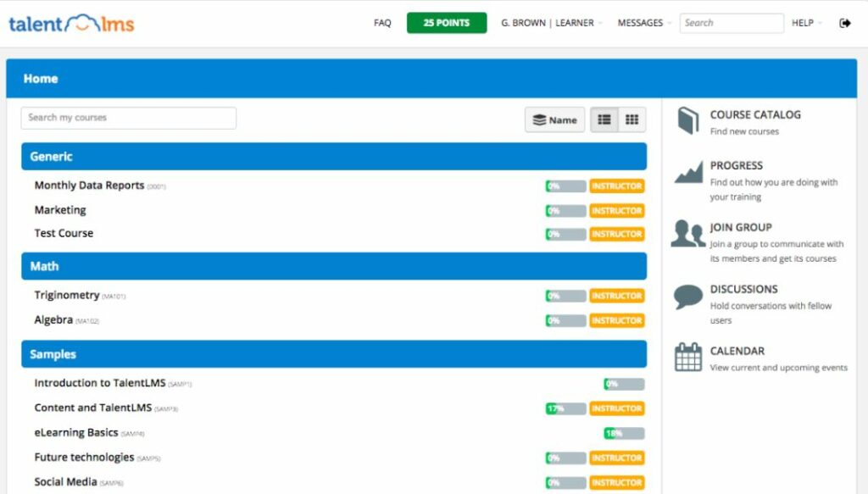Open the Triginometry course
868x494 pixels.
click(67, 296)
